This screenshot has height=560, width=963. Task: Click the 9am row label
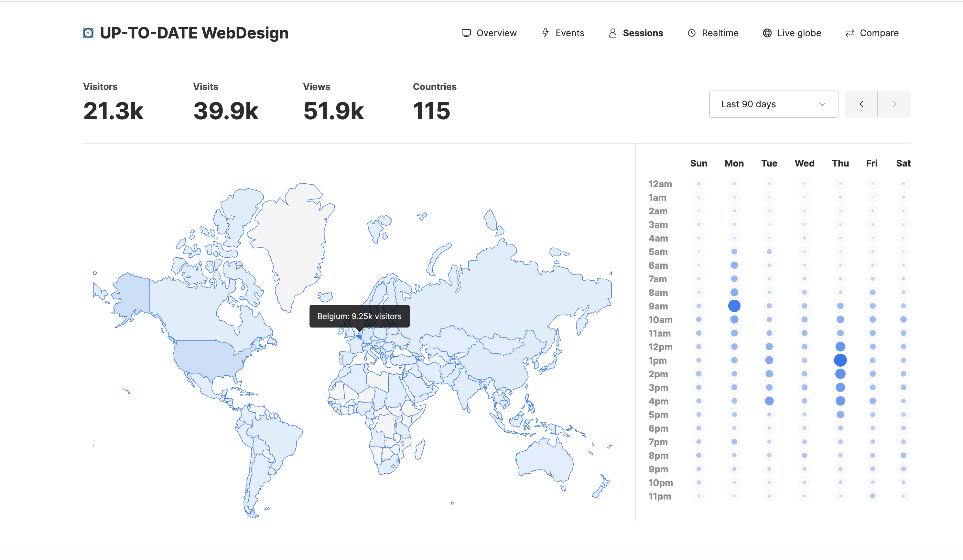pyautogui.click(x=658, y=306)
